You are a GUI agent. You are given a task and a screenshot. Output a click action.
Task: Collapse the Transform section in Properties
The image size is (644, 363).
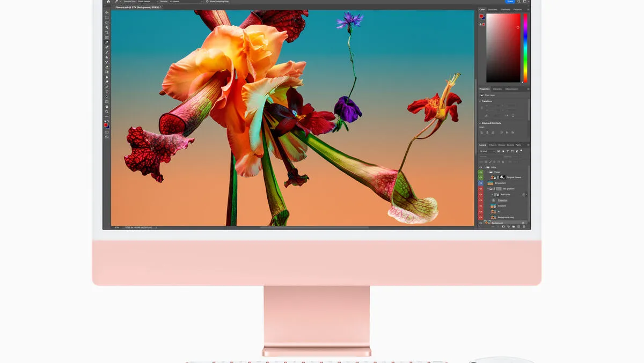tap(480, 101)
